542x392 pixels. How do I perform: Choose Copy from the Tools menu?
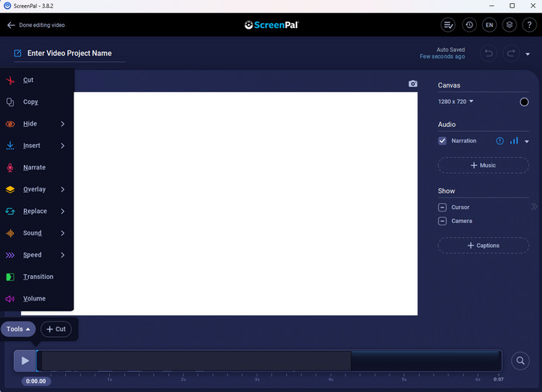(36, 102)
